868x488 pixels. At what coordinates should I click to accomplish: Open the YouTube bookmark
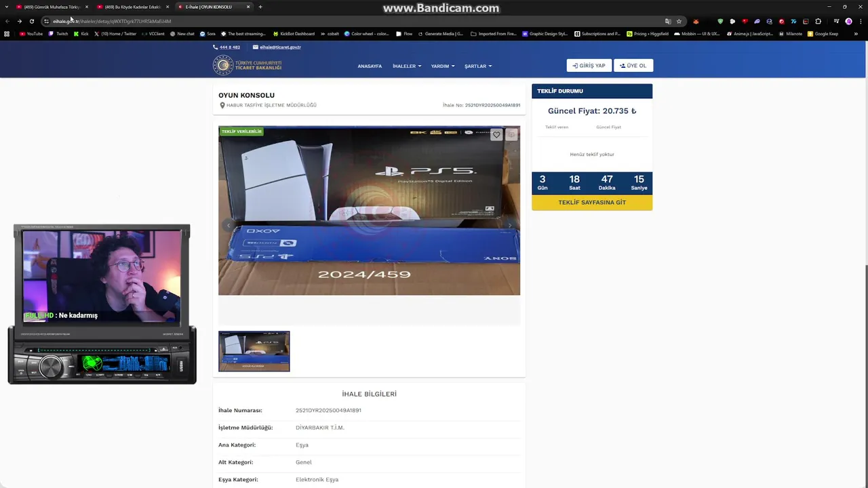(x=31, y=34)
